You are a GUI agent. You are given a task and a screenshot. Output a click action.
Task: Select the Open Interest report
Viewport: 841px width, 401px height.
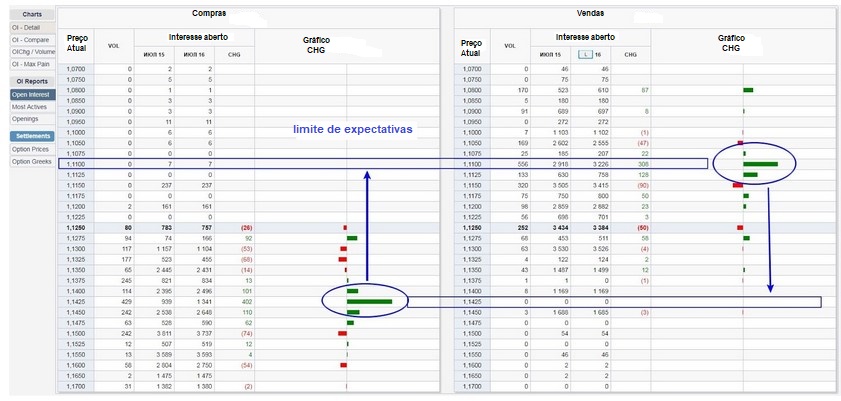tap(32, 94)
